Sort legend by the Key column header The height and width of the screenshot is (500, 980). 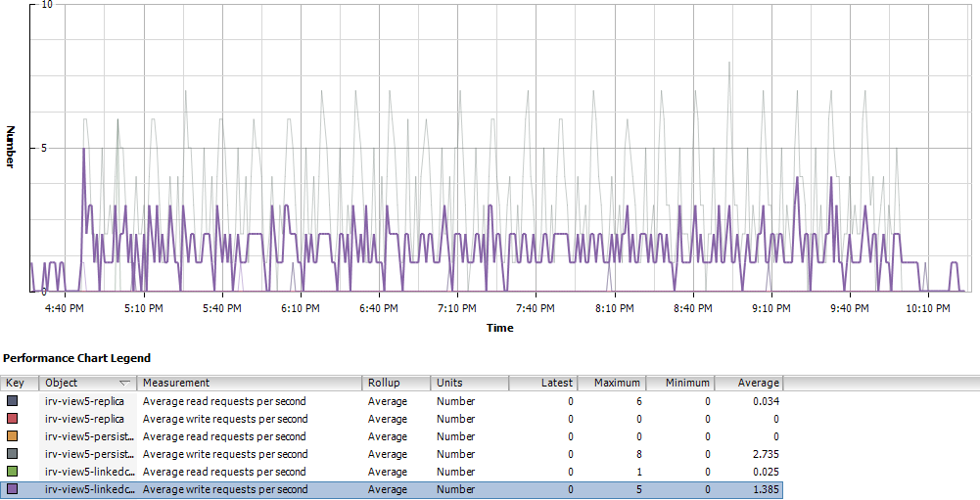(20, 383)
